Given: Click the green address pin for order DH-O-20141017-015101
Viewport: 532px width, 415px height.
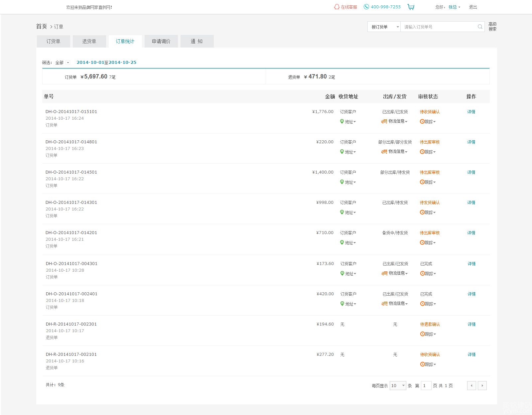Looking at the screenshot, I should tap(342, 122).
